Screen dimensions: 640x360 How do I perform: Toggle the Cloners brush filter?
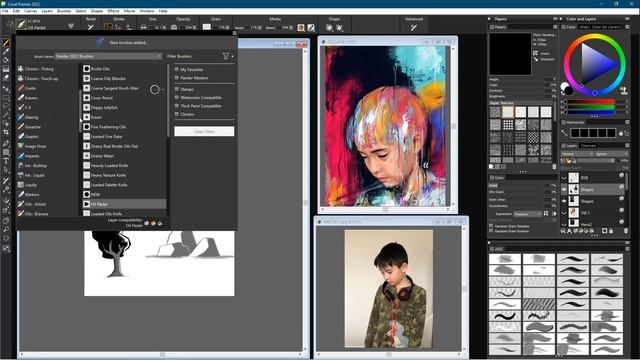pos(177,114)
